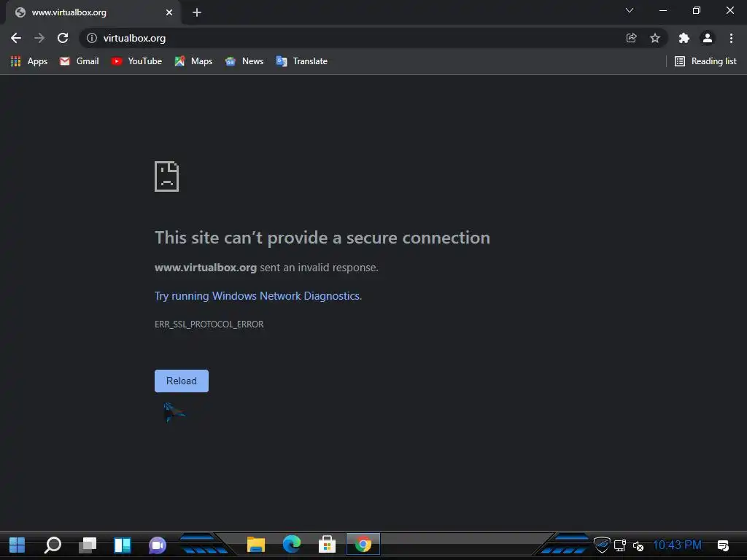Open the Maps bookmark
The height and width of the screenshot is (560, 747).
point(193,61)
